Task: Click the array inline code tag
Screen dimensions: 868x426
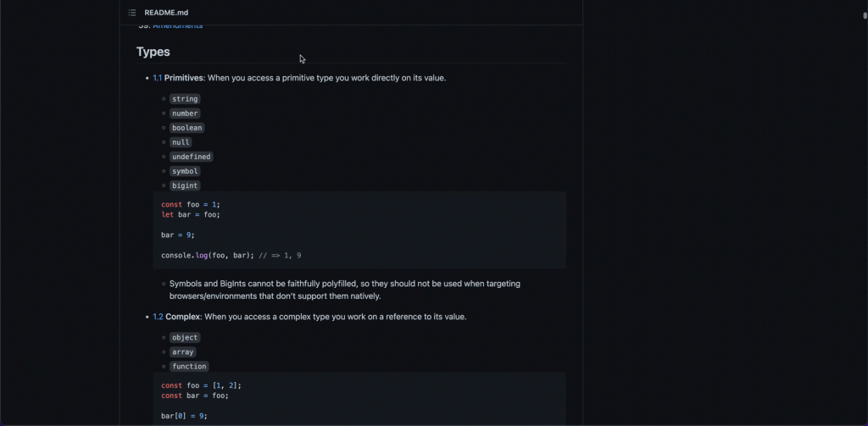Action: (x=183, y=352)
